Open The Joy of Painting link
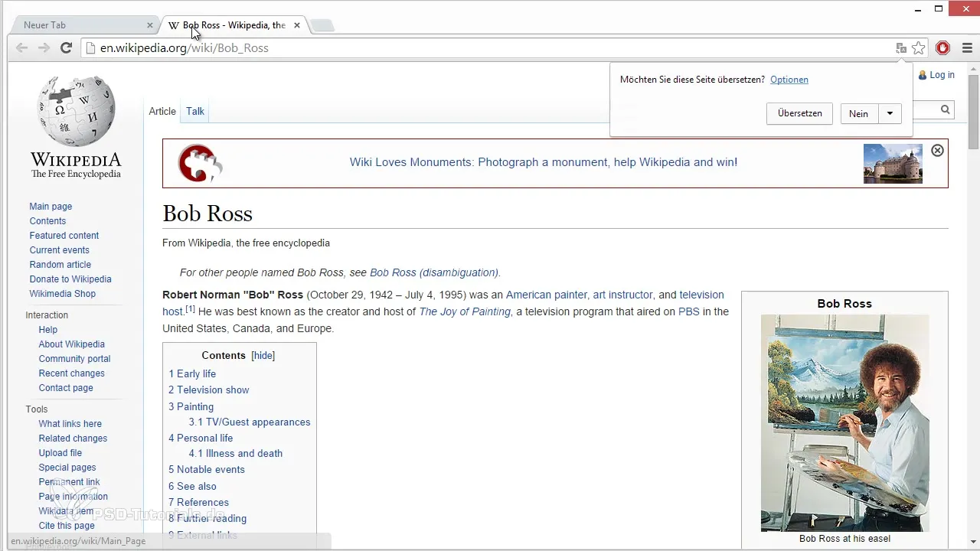 coord(465,311)
